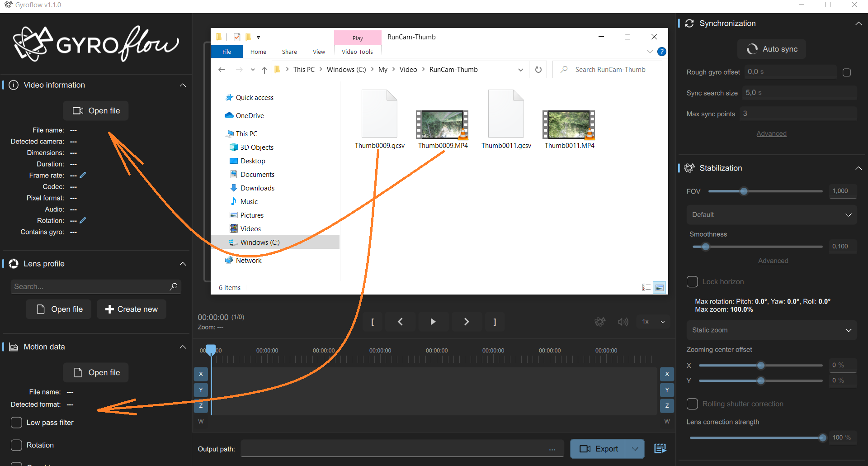Switch to the Explorer Share ribbon tab

point(289,52)
